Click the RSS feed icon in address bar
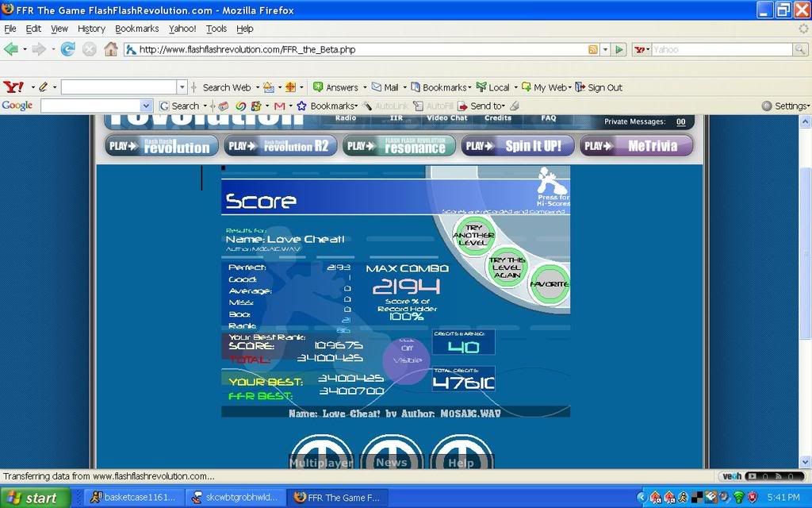This screenshot has width=812, height=508. coord(592,49)
